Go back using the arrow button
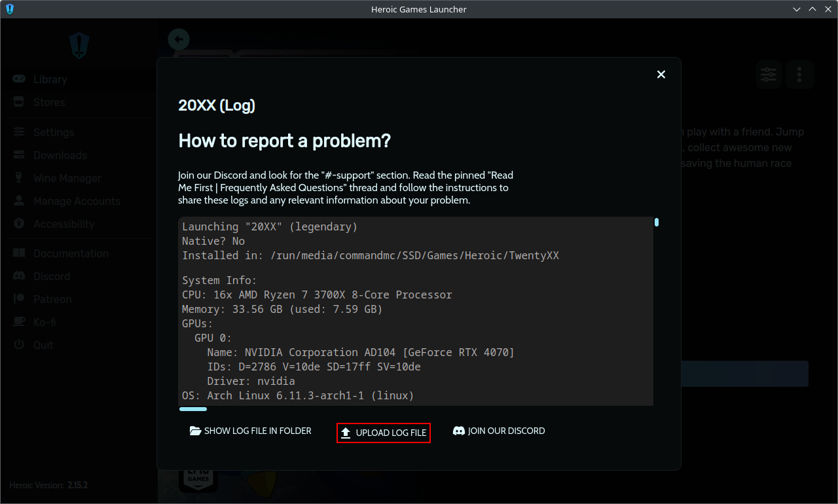Viewport: 838px width, 504px height. click(x=179, y=39)
